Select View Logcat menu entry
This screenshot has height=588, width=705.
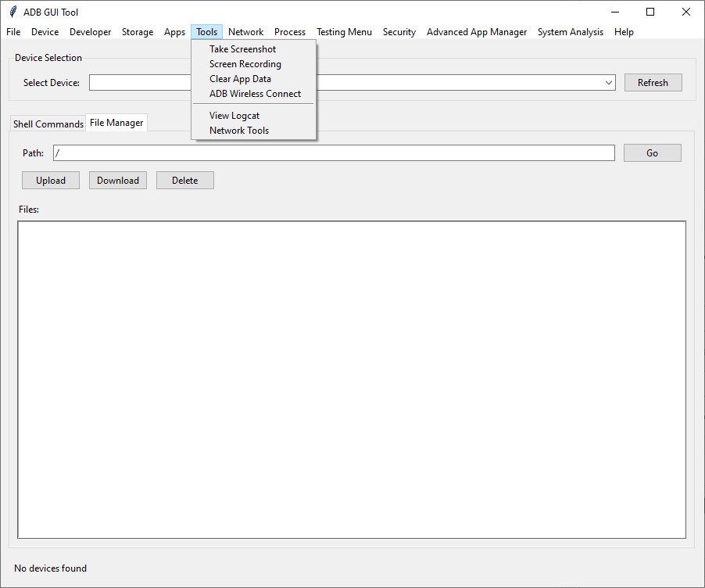pos(234,115)
